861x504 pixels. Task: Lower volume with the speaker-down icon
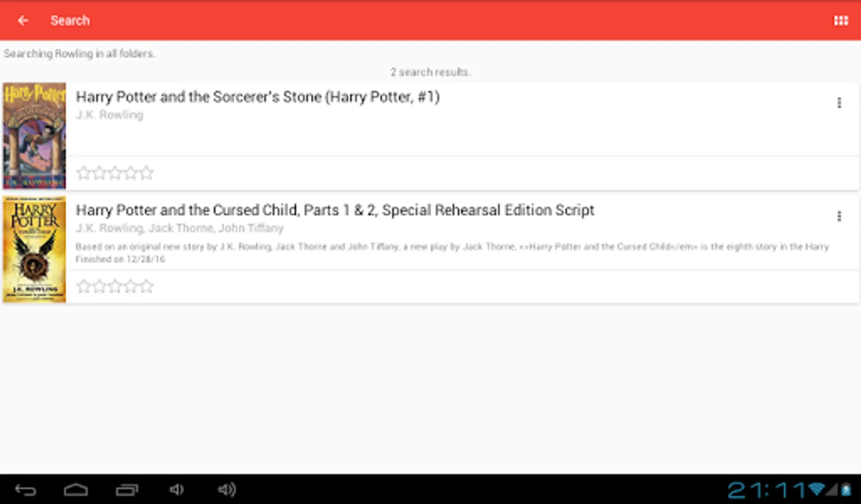176,490
